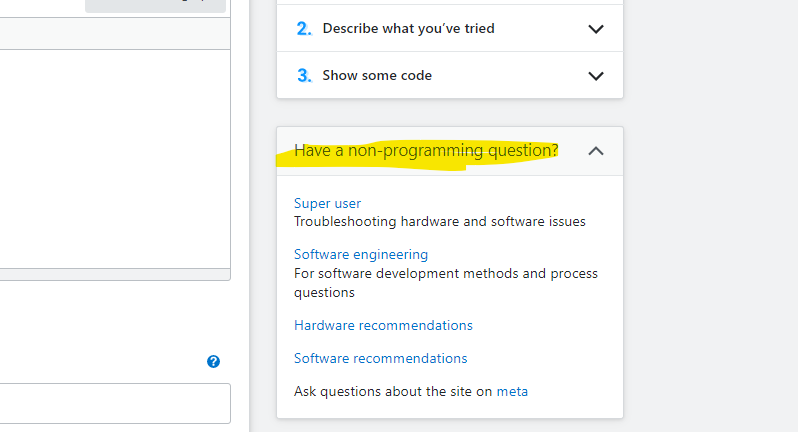The width and height of the screenshot is (798, 432).
Task: Click the Troubleshooting hardware and software issues text
Action: (439, 221)
